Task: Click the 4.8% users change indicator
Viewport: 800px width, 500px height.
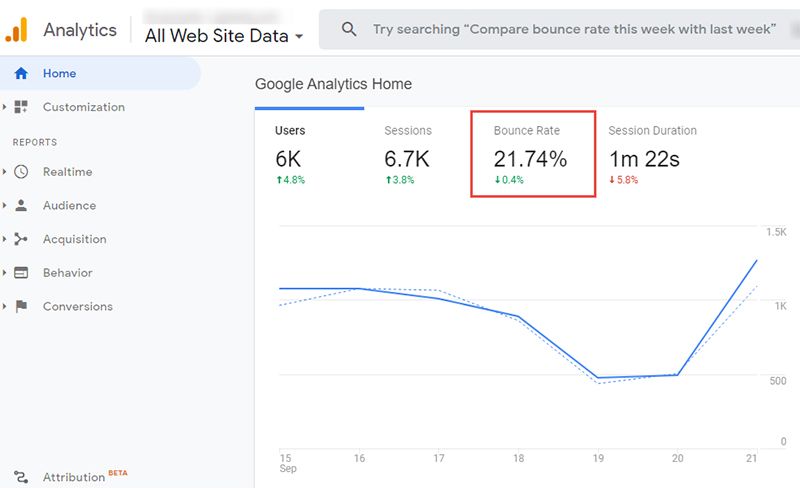Action: click(x=290, y=180)
